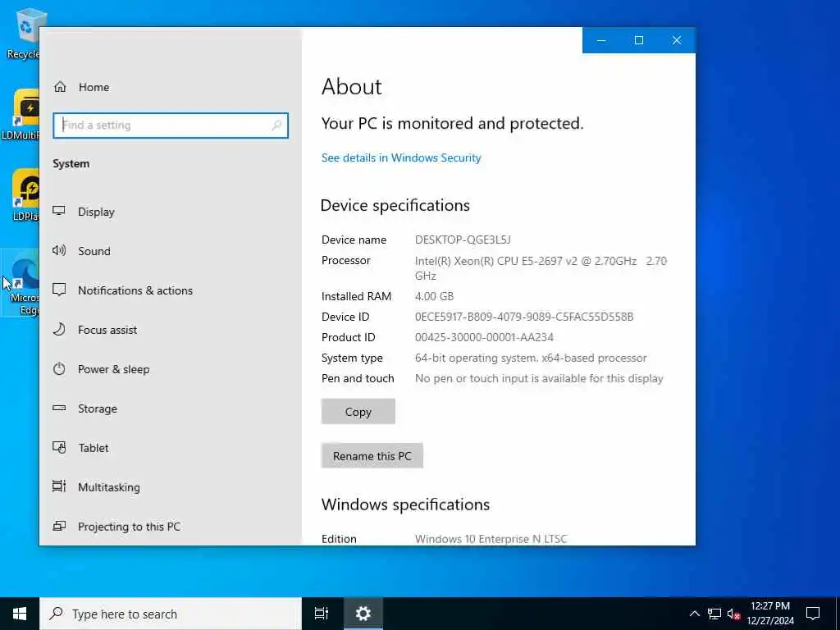
Task: Click the muted volume tray icon
Action: coord(733,614)
